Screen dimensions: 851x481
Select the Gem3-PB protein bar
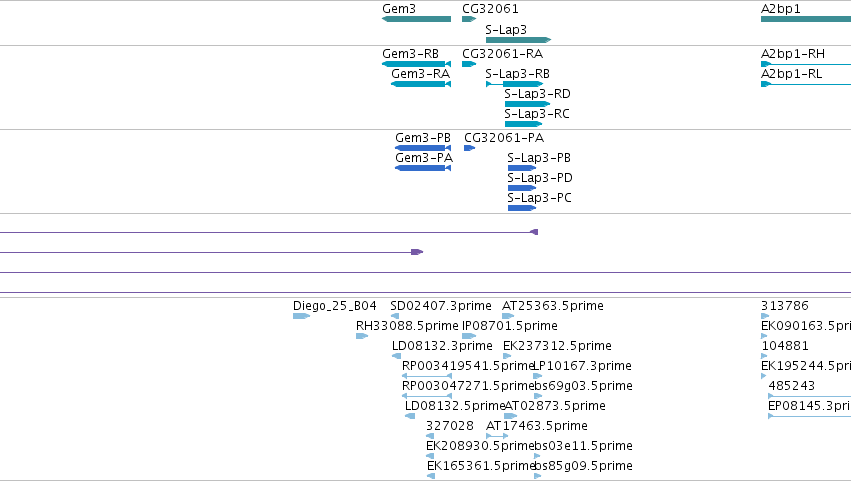[x=423, y=148]
